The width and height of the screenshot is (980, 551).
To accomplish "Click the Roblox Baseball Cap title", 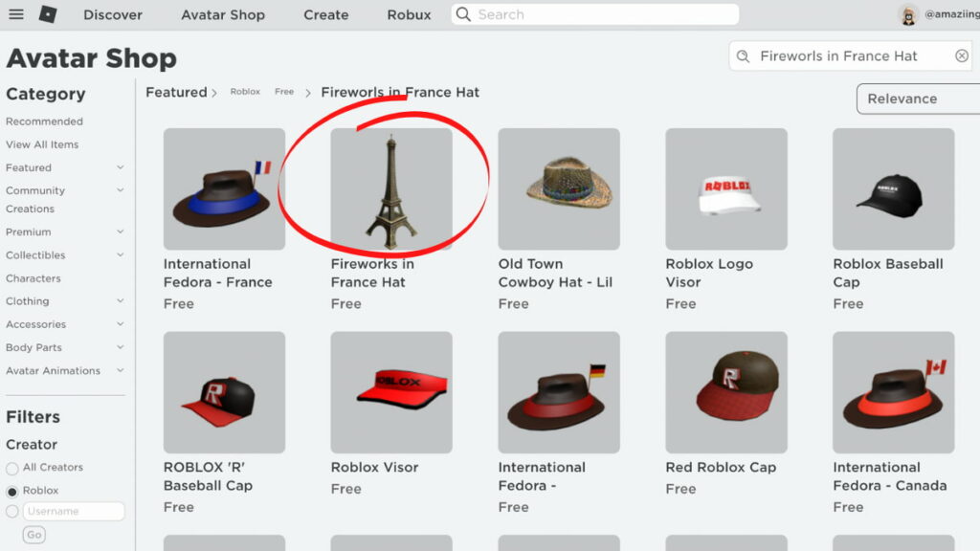I will pos(888,273).
